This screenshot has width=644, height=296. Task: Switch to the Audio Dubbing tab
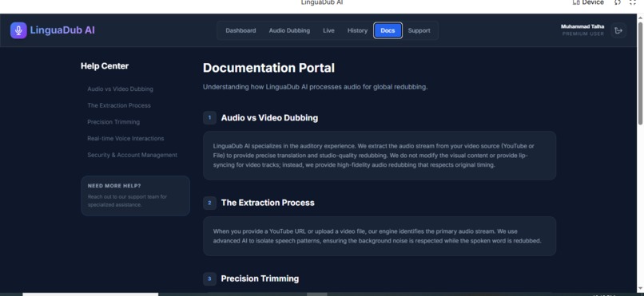(x=289, y=30)
